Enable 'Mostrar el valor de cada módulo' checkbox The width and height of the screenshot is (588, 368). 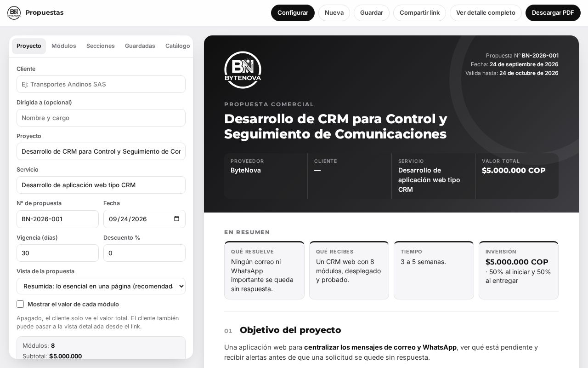click(20, 304)
